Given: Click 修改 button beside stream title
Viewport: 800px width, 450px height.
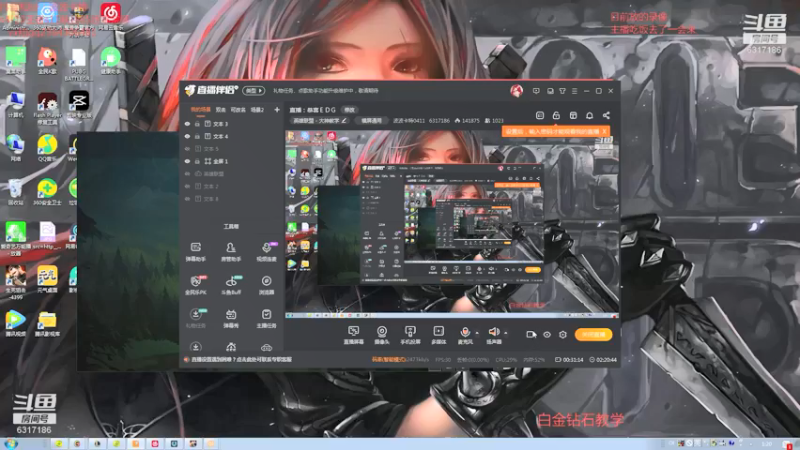Looking at the screenshot, I should (349, 110).
